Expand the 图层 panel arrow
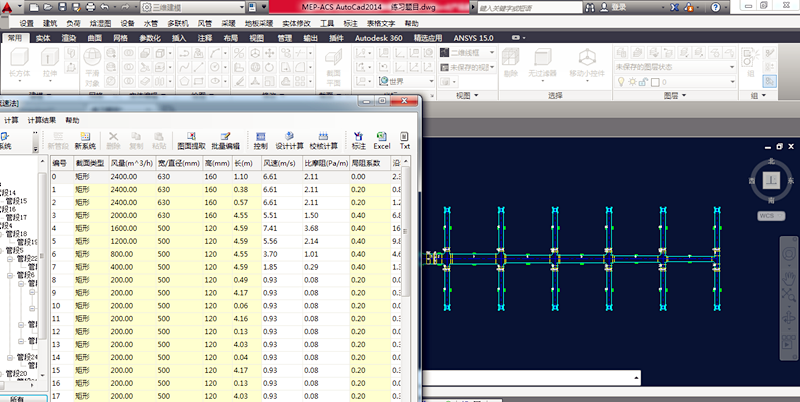 [x=684, y=95]
